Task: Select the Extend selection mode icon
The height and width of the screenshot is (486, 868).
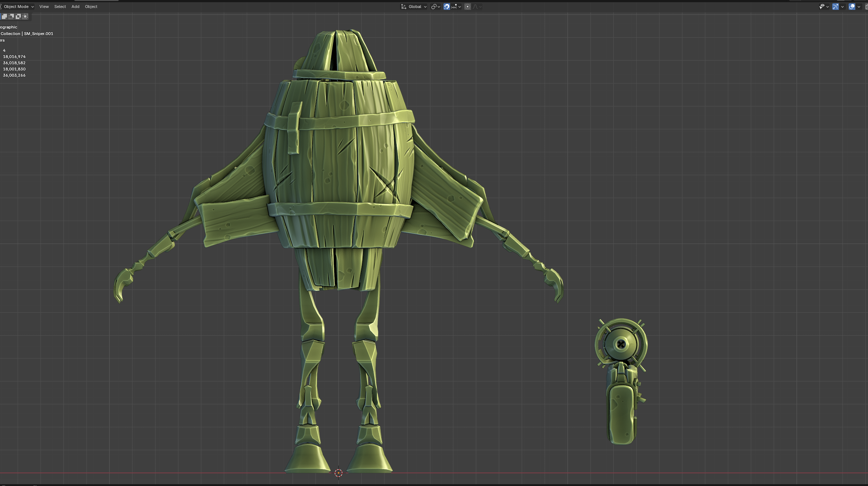Action: pos(5,16)
